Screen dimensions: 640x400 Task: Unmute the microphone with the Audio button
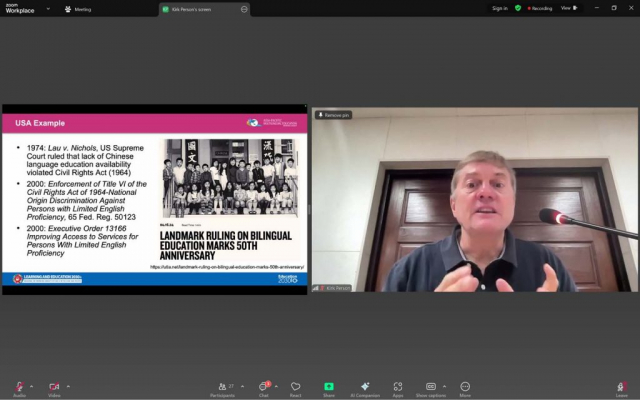point(19,387)
